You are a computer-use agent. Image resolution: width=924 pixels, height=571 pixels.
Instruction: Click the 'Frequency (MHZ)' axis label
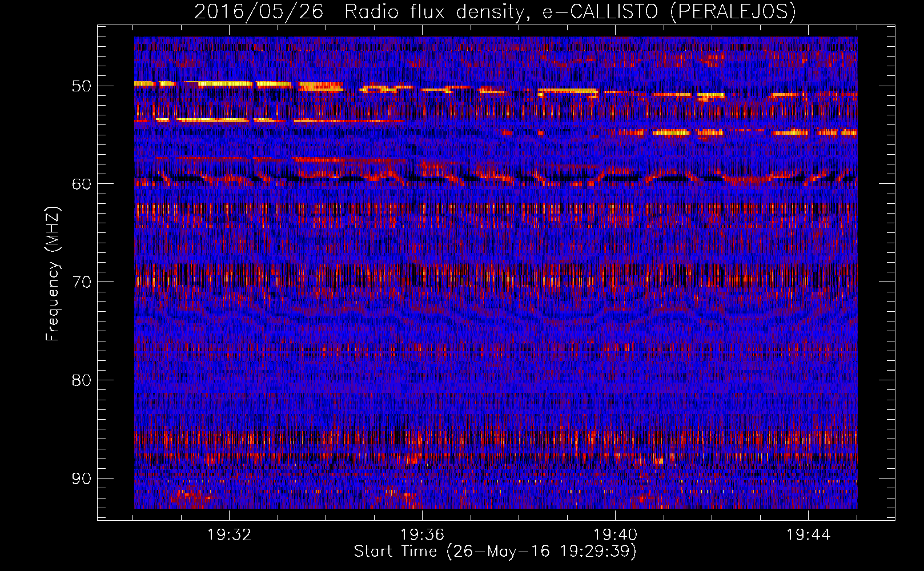(53, 275)
